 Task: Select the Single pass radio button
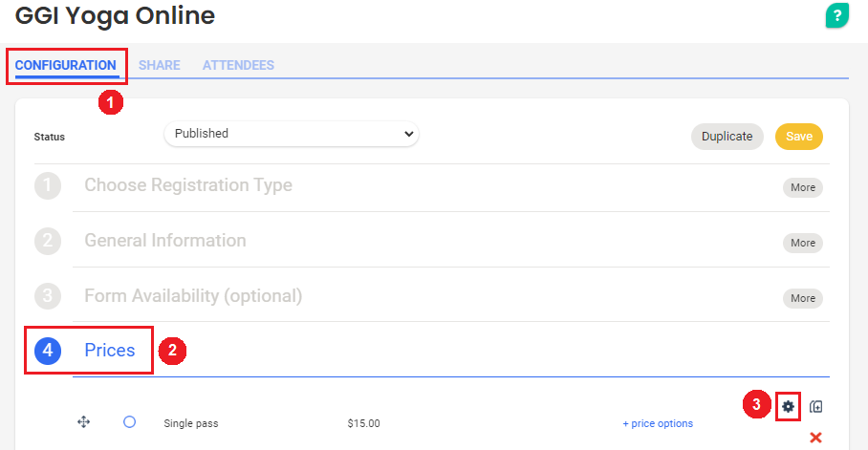pyautogui.click(x=129, y=422)
